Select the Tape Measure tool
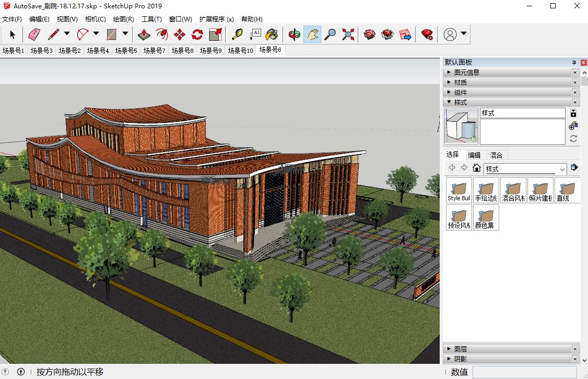588x379 pixels. point(238,35)
